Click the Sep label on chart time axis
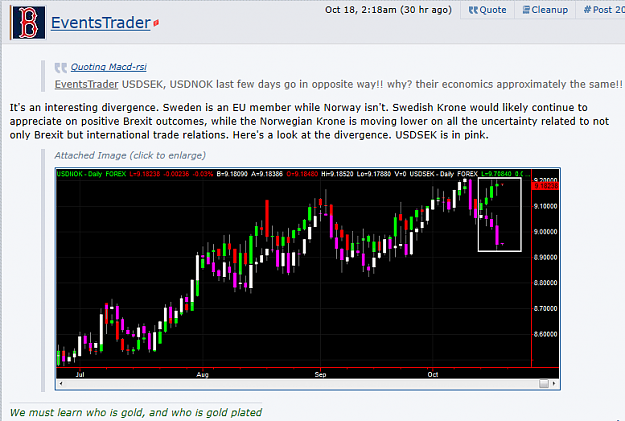The height and width of the screenshot is (421, 625). [x=320, y=374]
